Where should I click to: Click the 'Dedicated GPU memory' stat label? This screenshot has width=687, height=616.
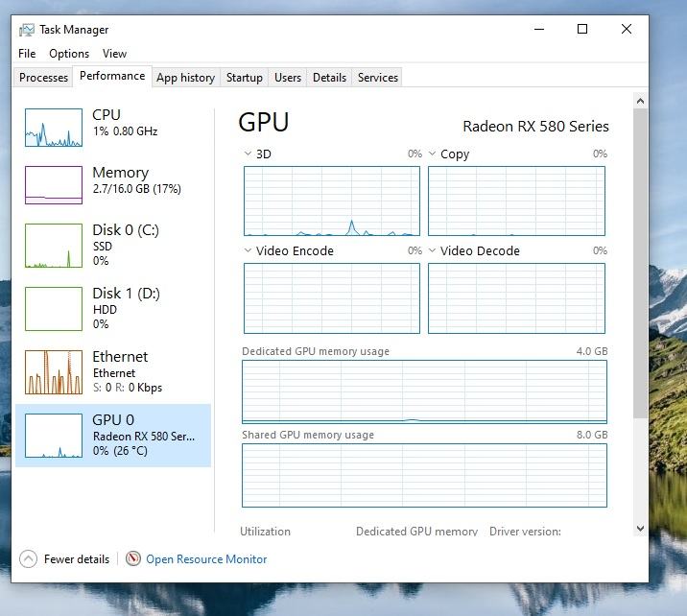click(416, 532)
